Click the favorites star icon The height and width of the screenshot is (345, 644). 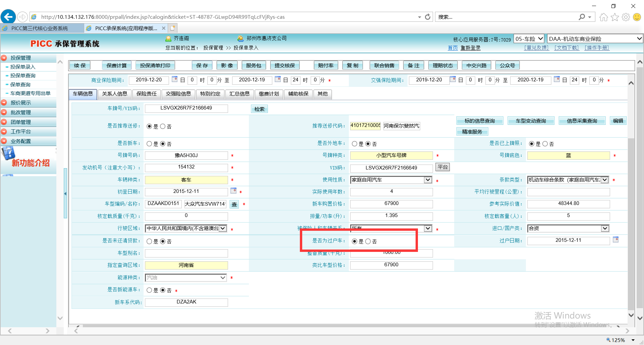pos(614,17)
